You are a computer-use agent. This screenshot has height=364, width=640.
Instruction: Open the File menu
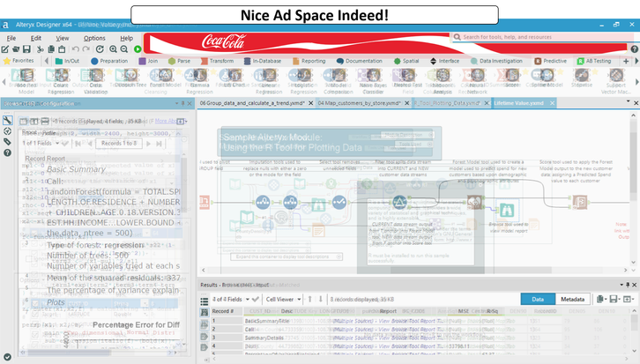(x=11, y=38)
